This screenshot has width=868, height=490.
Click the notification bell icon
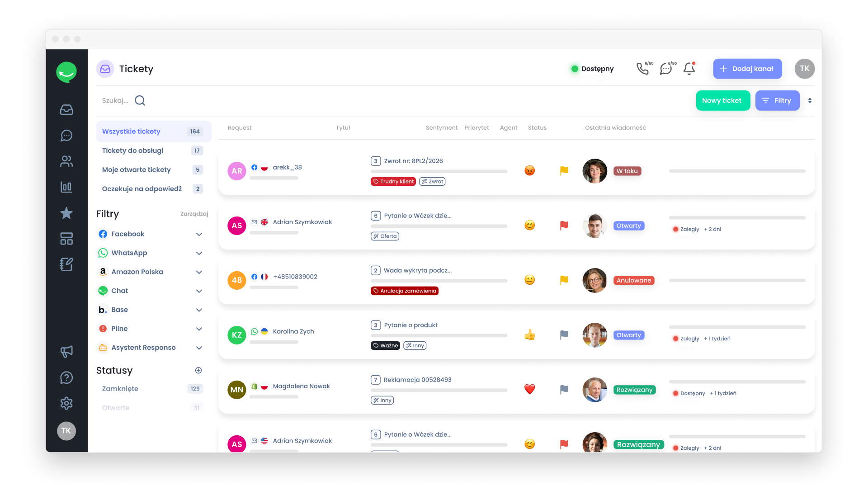[689, 69]
